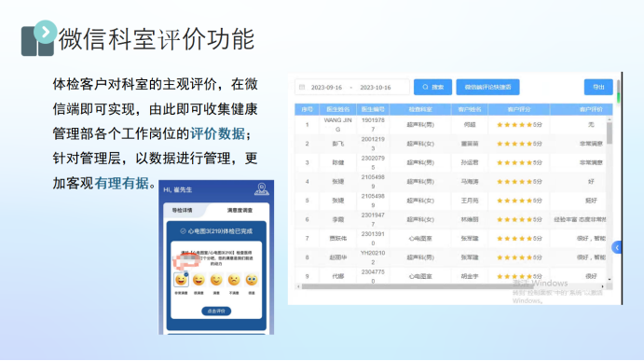This screenshot has height=361, width=644.
Task: Export the table with 导出 button
Action: (x=598, y=87)
